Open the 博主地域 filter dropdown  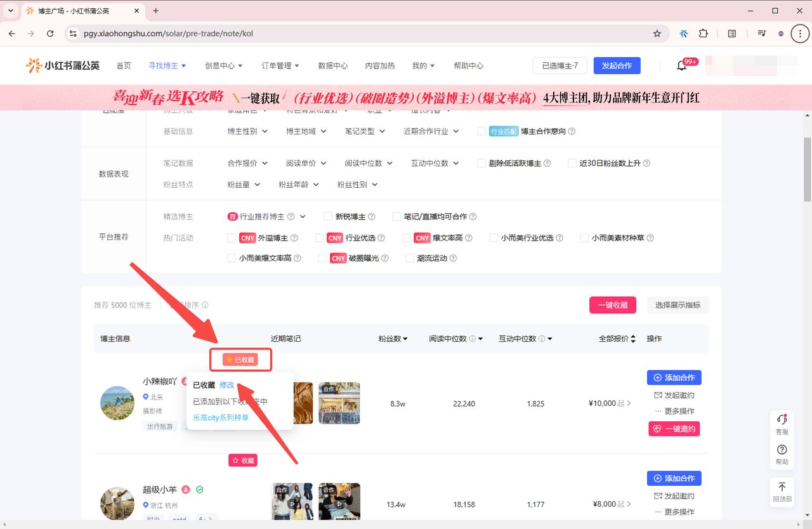coord(306,131)
